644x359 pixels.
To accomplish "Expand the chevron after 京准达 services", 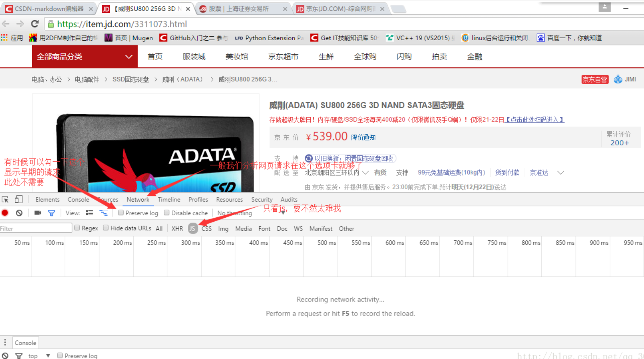I will pyautogui.click(x=561, y=173).
